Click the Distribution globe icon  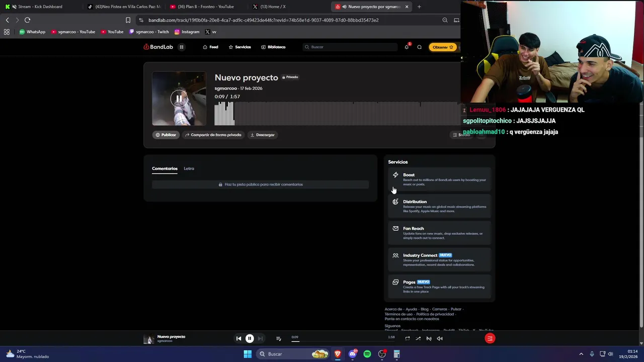coord(395,202)
